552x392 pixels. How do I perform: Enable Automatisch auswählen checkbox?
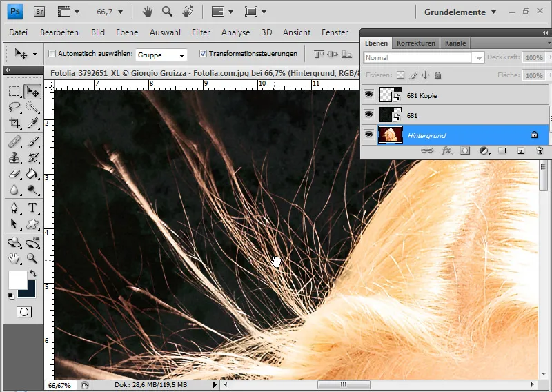tap(52, 54)
